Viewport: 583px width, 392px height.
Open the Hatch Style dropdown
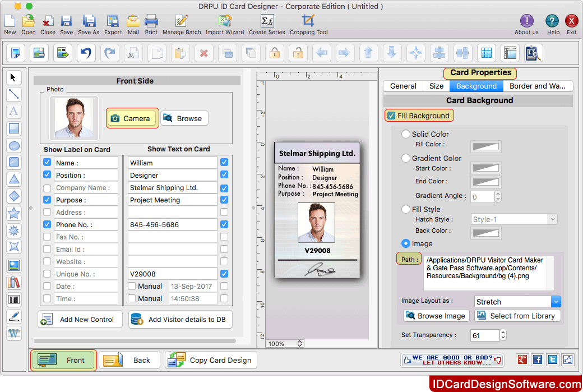point(514,219)
